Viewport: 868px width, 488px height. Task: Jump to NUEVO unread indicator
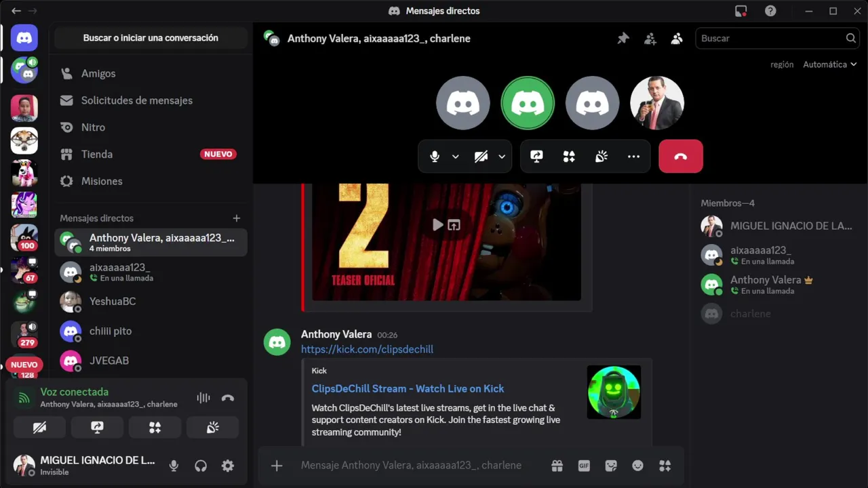pos(24,365)
